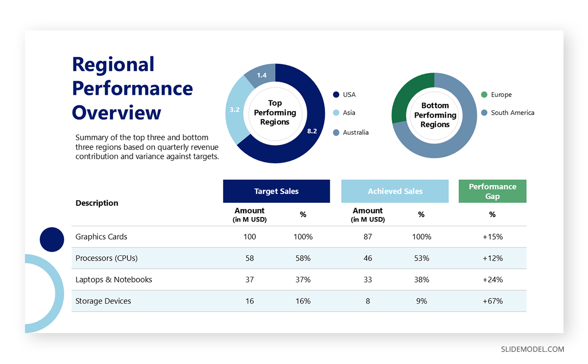Select the South America legend marker
Viewport: 588px width, 364px height.
pos(485,113)
